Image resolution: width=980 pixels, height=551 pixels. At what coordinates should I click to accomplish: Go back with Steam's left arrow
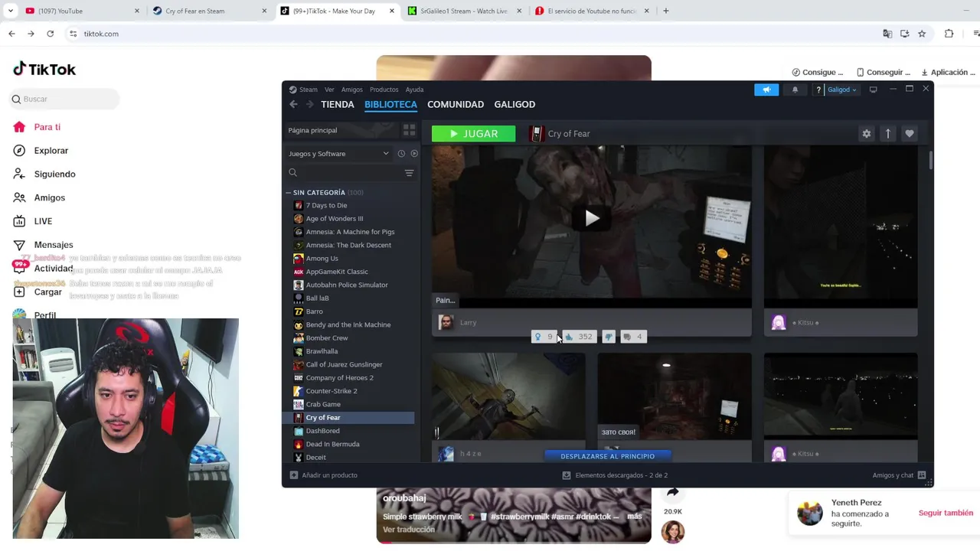293,104
